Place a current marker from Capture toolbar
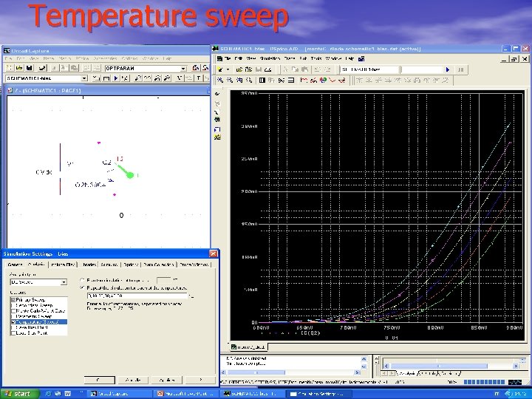Screen dimensions: 532x399 [157, 78]
